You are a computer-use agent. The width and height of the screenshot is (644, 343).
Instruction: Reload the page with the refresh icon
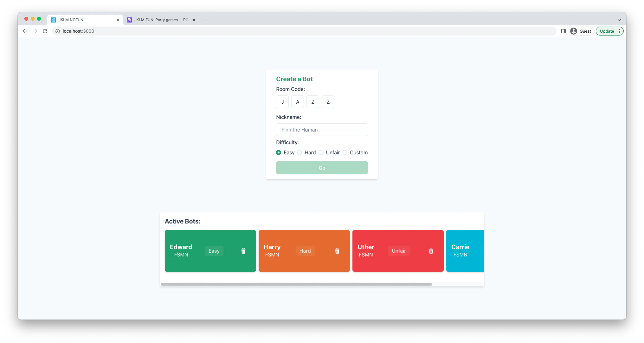click(45, 31)
